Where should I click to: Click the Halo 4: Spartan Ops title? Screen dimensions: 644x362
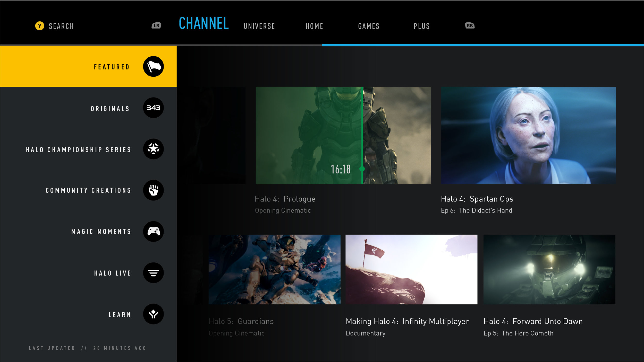[477, 199]
